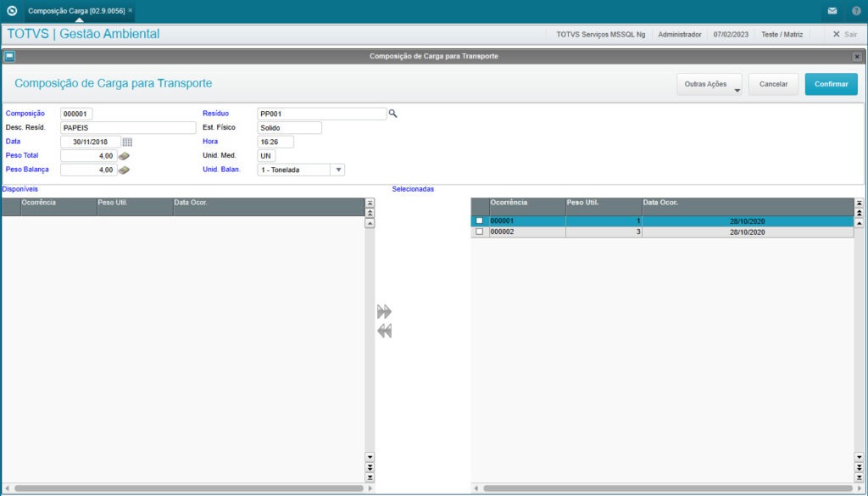Click the Resíduo field containing PP001
868x496 pixels.
[x=322, y=114]
